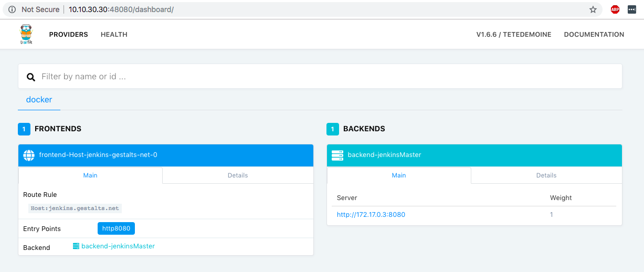Click the Not Secure warning text
The image size is (644, 272).
coord(40,9)
